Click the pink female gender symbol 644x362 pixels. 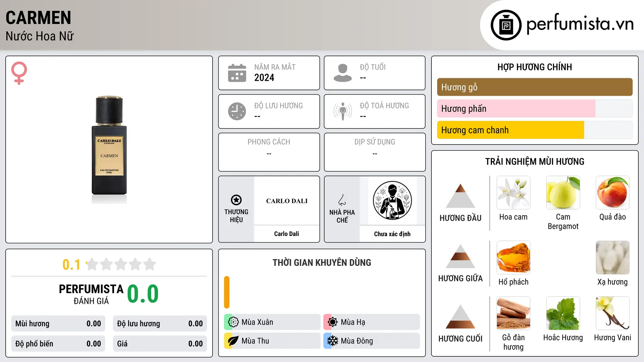point(19,73)
